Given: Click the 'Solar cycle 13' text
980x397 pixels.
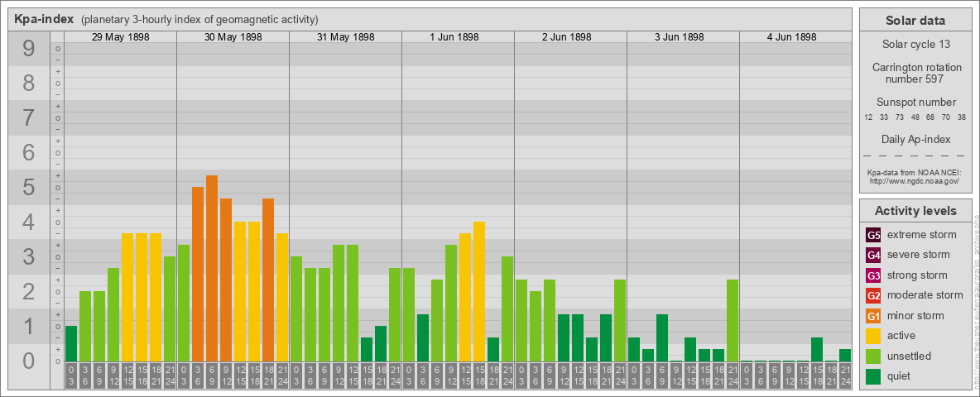Looking at the screenshot, I should coord(915,45).
